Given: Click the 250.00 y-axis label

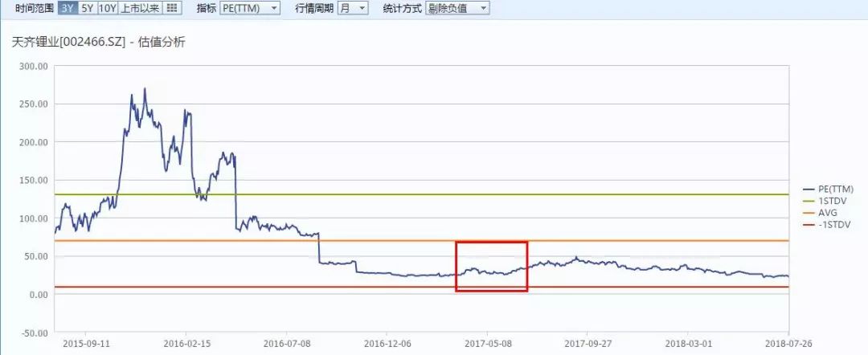Looking at the screenshot, I should coord(35,104).
